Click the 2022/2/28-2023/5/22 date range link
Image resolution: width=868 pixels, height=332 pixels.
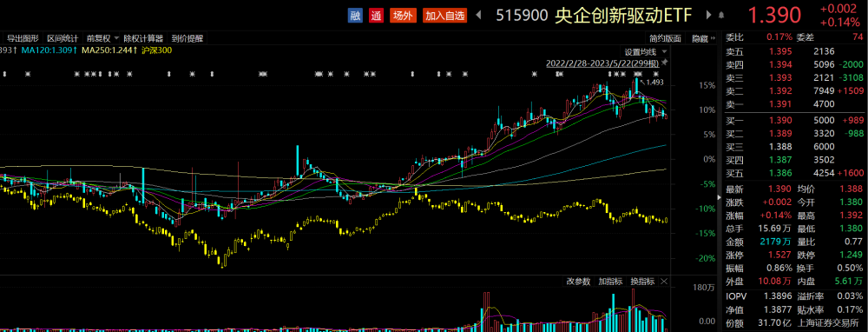[x=603, y=63]
